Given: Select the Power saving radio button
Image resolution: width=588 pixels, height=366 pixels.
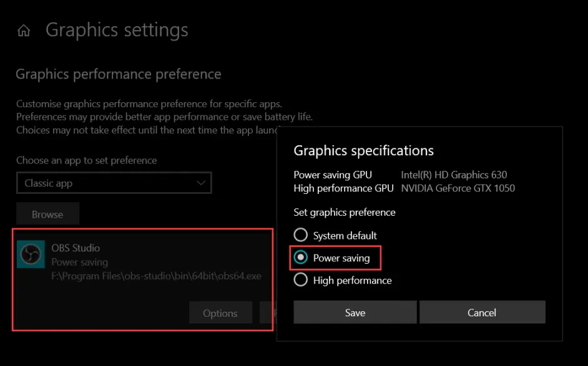Looking at the screenshot, I should (x=300, y=258).
